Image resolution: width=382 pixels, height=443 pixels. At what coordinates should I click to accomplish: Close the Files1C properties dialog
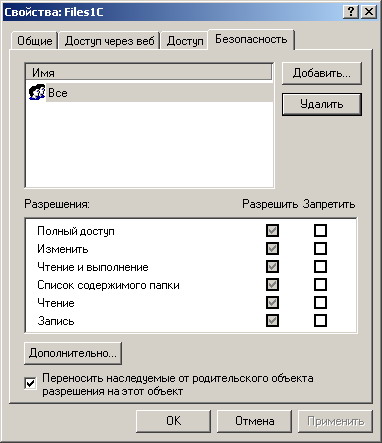pyautogui.click(x=369, y=12)
